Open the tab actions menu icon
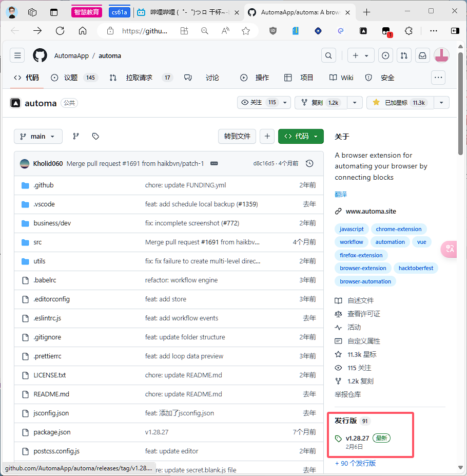The height and width of the screenshot is (476, 467). (54, 12)
